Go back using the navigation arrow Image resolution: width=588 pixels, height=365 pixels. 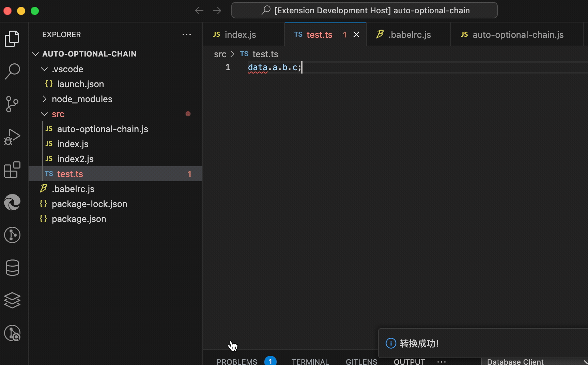pos(199,11)
